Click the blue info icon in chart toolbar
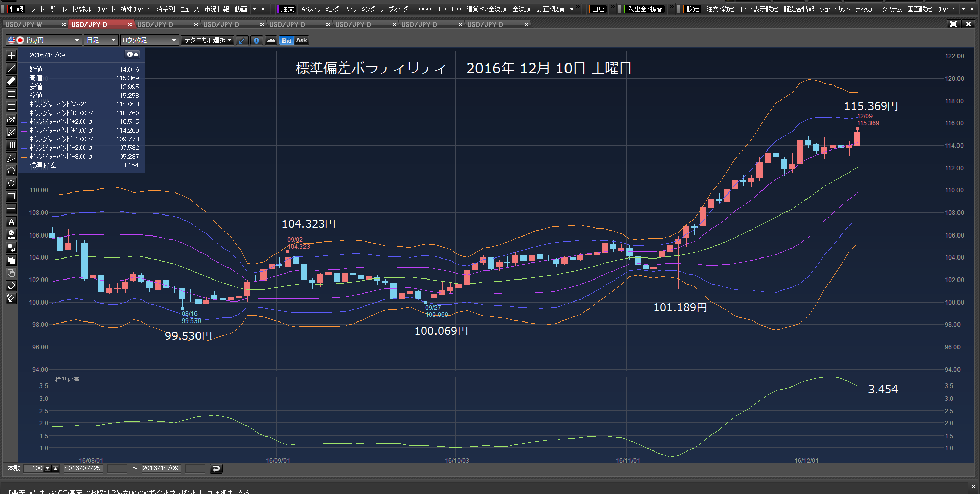 click(x=257, y=40)
